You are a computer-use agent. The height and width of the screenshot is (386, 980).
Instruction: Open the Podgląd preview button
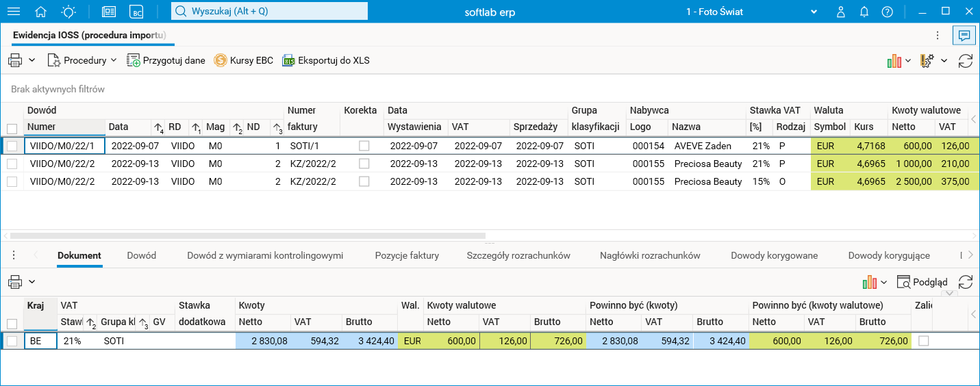point(922,282)
